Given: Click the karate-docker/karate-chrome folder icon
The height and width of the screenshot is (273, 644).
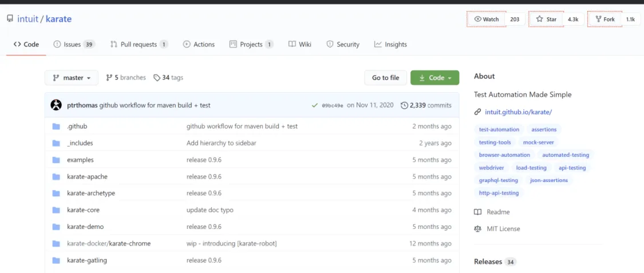Looking at the screenshot, I should 56,243.
